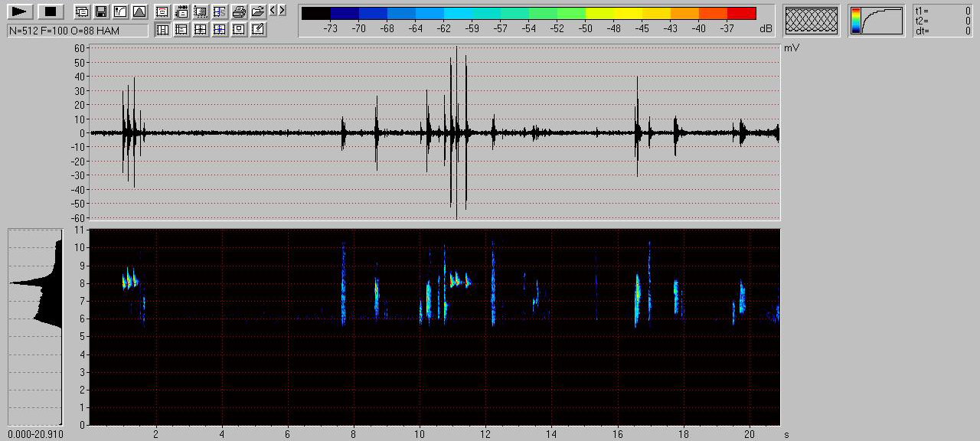Toggle the grid icon with the S

[220, 11]
